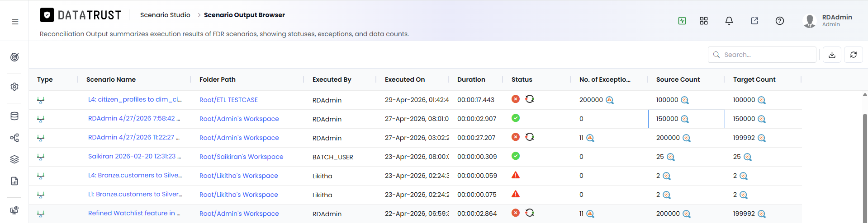Inspect exceptions 200000 magnifier icon
This screenshot has height=223, width=868.
click(610, 100)
